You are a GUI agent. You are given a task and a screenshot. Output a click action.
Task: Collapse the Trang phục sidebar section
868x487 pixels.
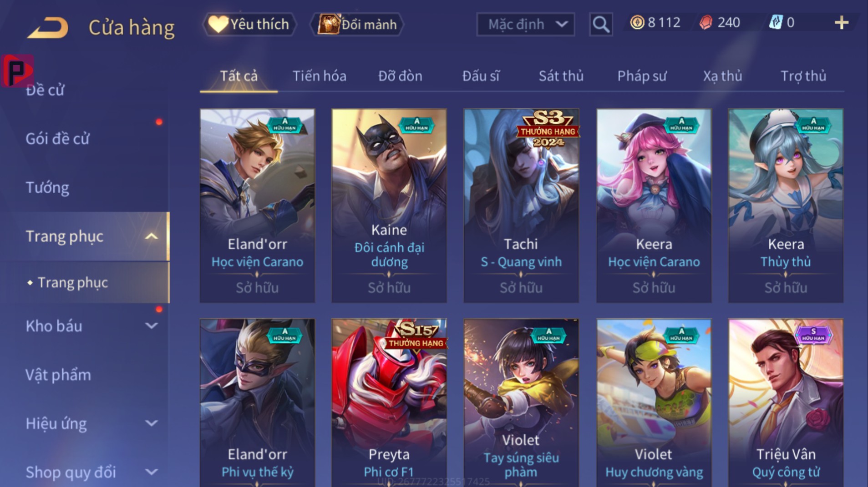pos(151,236)
